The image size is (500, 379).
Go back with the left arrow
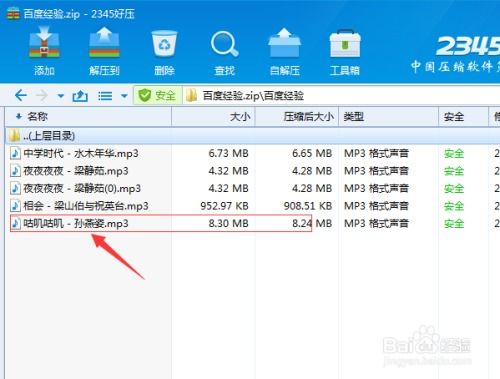click(21, 96)
